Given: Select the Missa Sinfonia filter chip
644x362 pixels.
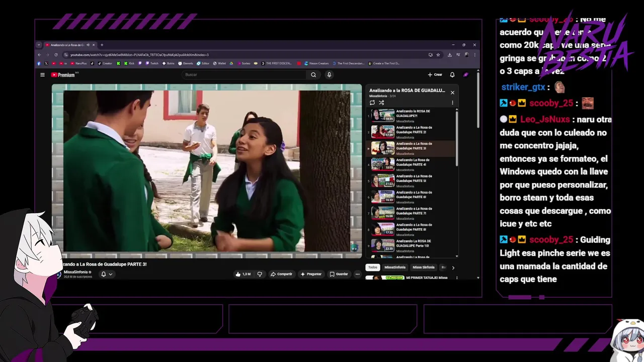Looking at the screenshot, I should point(423,267).
